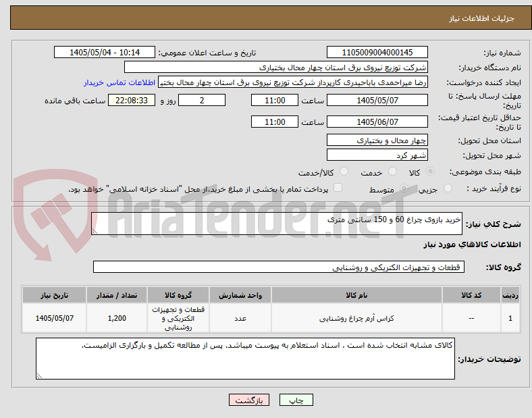532x418 pixels.
Task: Click the شرح کلی نیاز description textarea
Action: (x=277, y=224)
